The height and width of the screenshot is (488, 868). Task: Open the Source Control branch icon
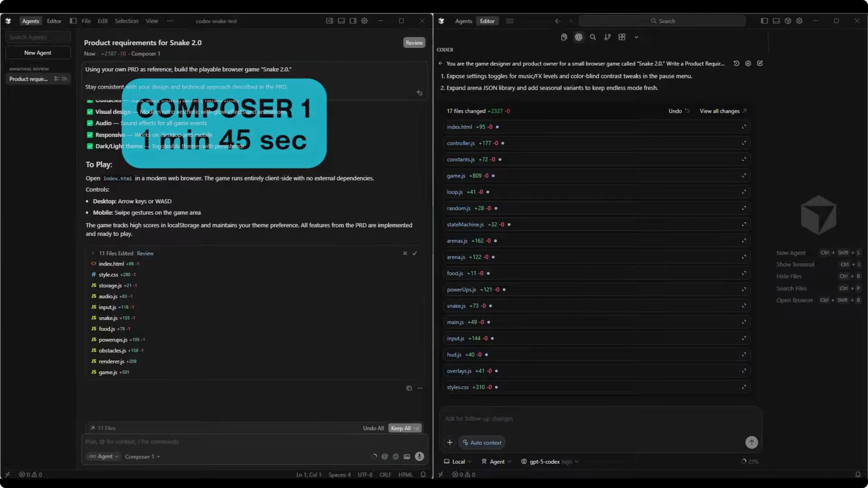[607, 37]
